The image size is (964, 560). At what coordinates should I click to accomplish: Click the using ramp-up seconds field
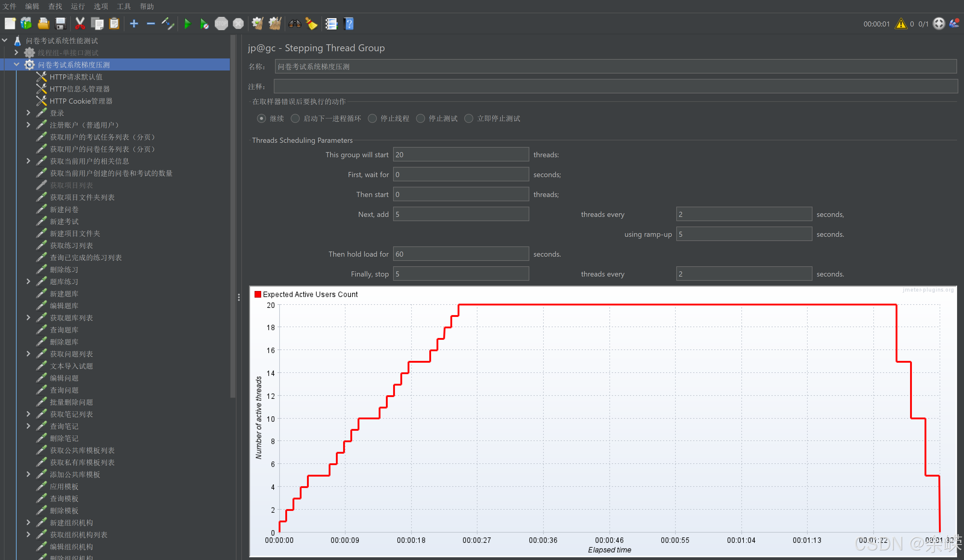744,234
